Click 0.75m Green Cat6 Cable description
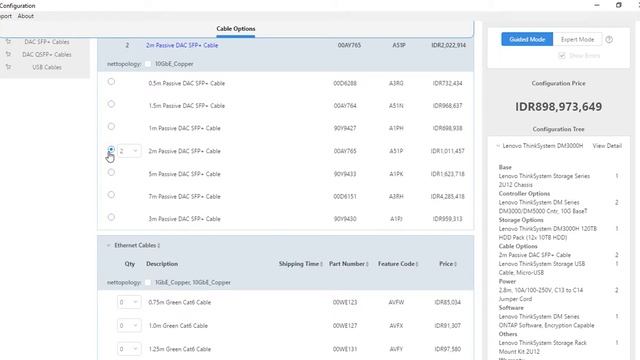640x360 pixels. pyautogui.click(x=180, y=302)
